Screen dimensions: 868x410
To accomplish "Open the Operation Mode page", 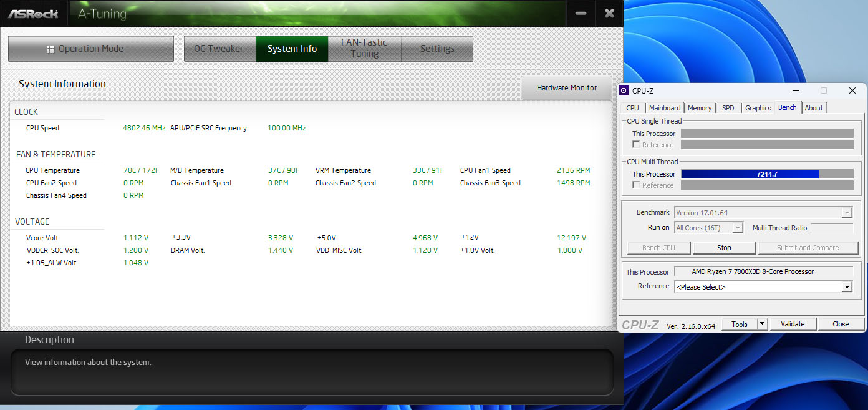I will tap(91, 49).
